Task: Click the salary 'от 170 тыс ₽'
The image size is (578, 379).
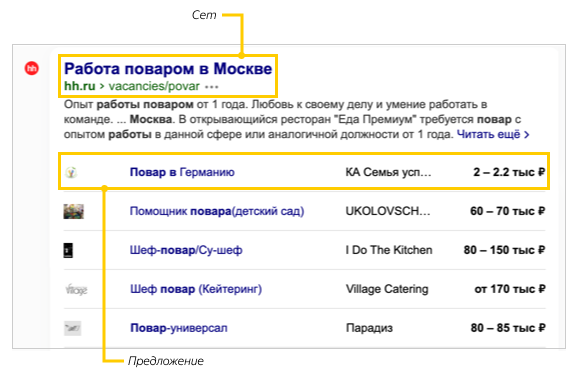Action: tap(510, 289)
